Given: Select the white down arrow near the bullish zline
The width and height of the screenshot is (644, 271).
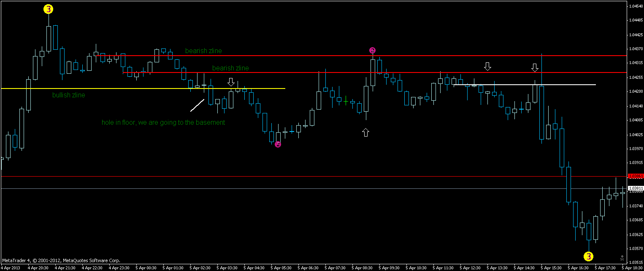Looking at the screenshot, I should [x=231, y=83].
